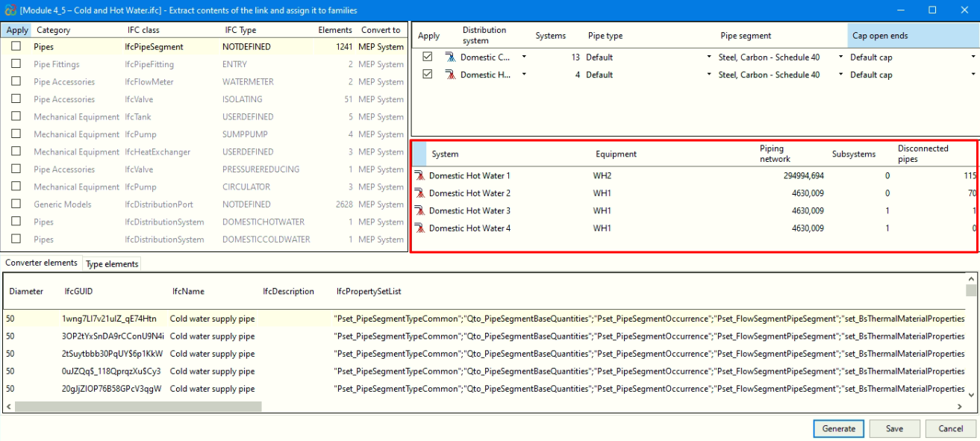The image size is (980, 441).
Task: Click the Cancel button
Action: click(950, 429)
